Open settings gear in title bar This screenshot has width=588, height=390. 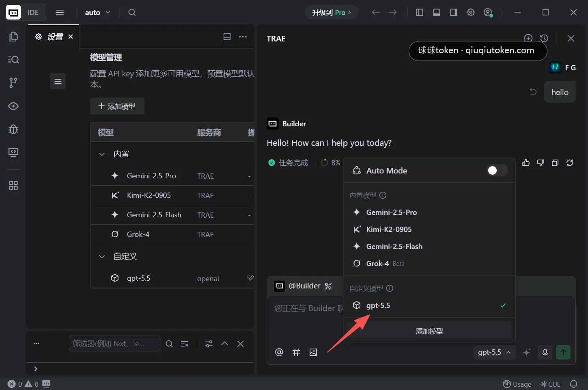click(471, 13)
